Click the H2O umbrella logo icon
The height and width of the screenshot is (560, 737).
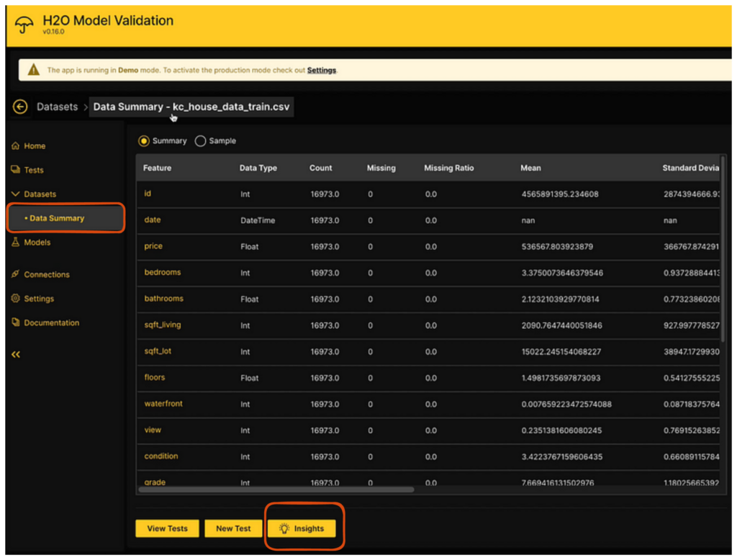[x=24, y=25]
